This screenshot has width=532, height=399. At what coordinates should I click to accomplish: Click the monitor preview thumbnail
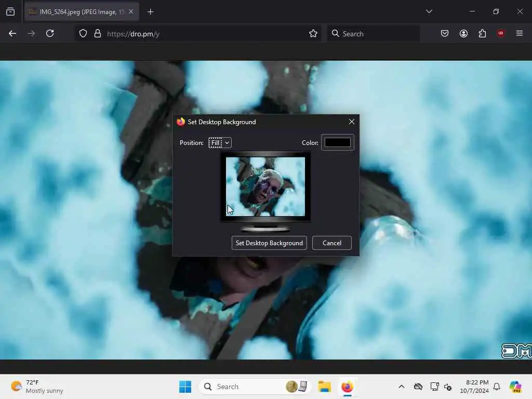[265, 187]
